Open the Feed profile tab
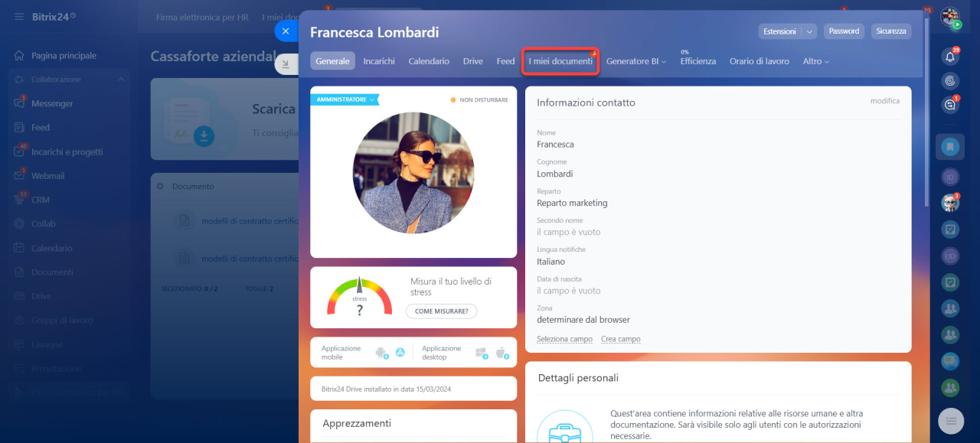 [505, 61]
